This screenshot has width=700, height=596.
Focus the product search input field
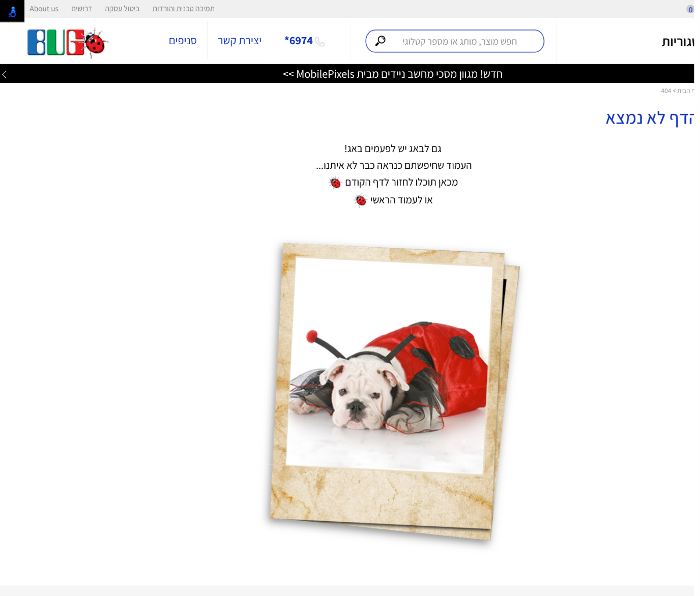459,41
